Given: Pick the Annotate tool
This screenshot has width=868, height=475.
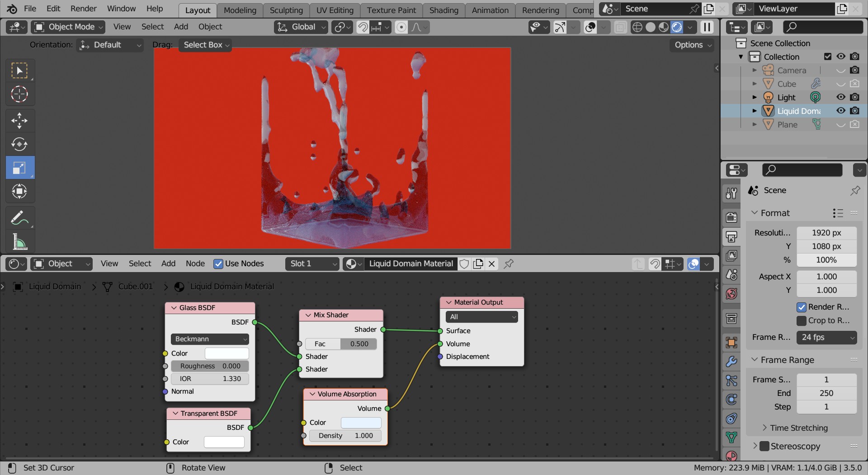Looking at the screenshot, I should (19, 218).
